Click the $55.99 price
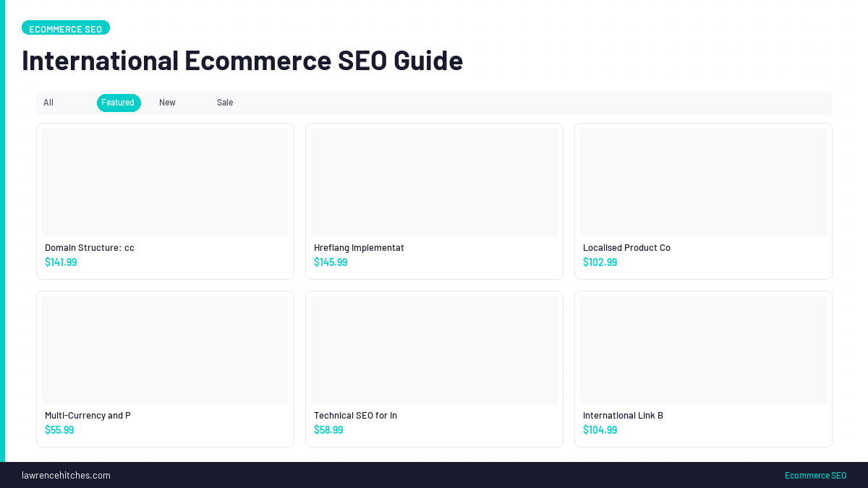 click(59, 430)
